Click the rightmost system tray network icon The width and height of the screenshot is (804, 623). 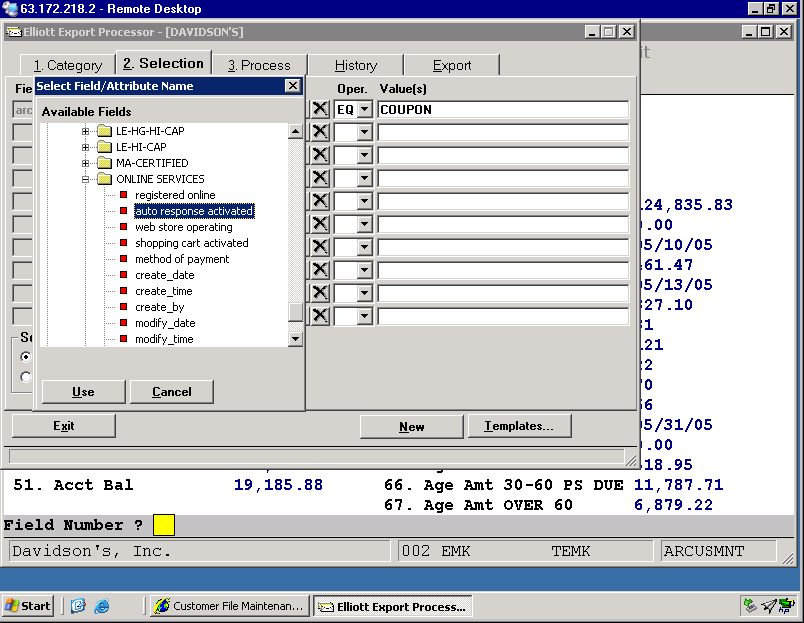[x=786, y=606]
